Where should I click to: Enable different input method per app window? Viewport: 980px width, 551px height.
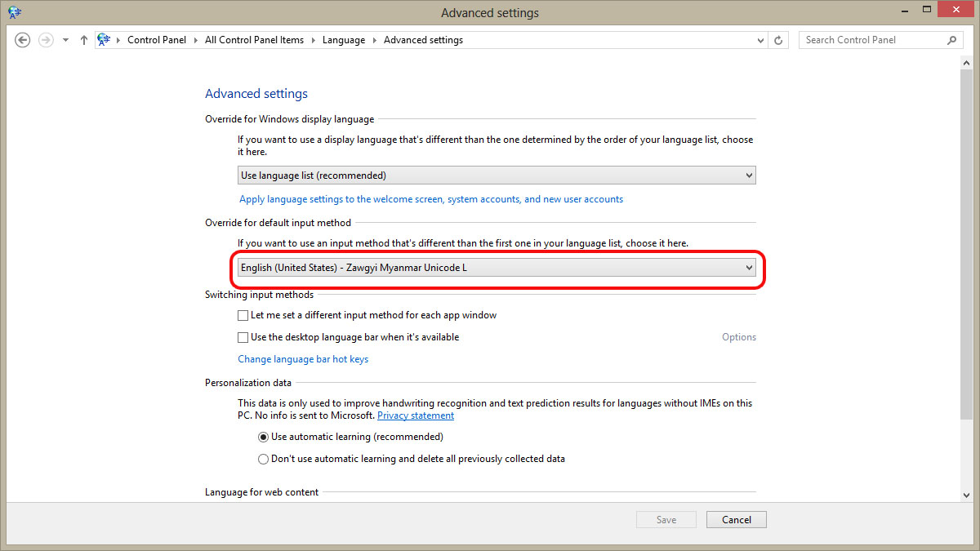pyautogui.click(x=243, y=315)
